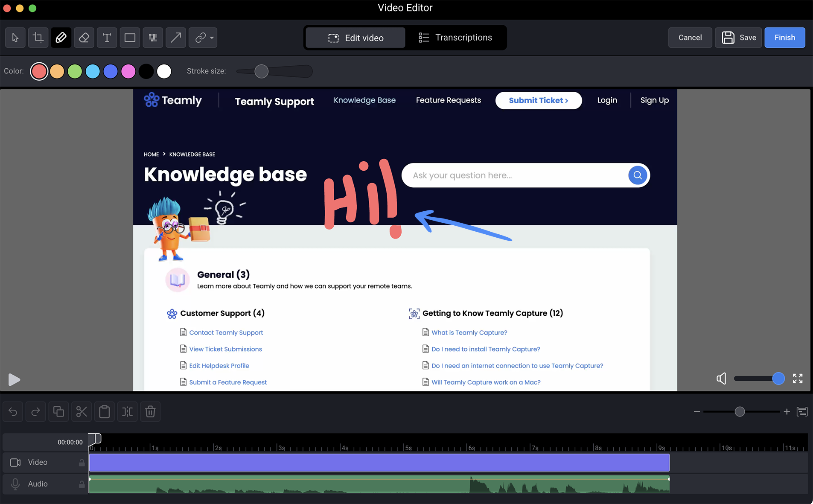Copy the selected clip
Viewport: 813px width, 504px height.
(x=58, y=412)
